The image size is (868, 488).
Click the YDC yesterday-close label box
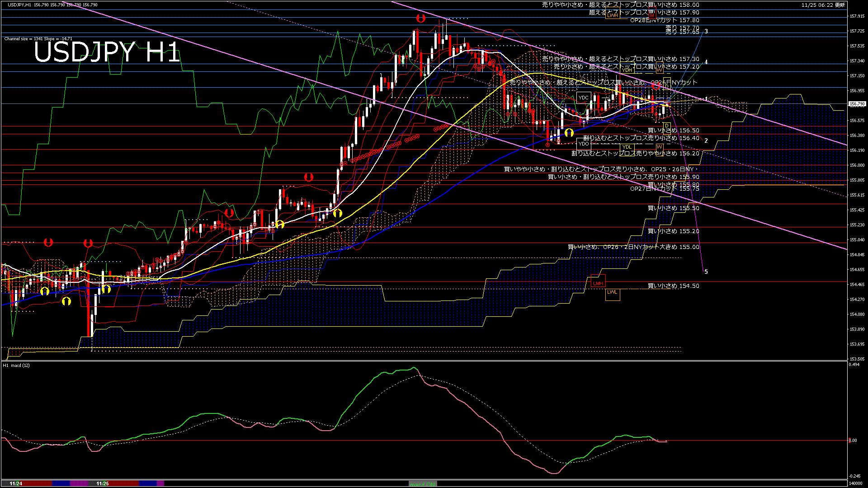click(x=584, y=97)
